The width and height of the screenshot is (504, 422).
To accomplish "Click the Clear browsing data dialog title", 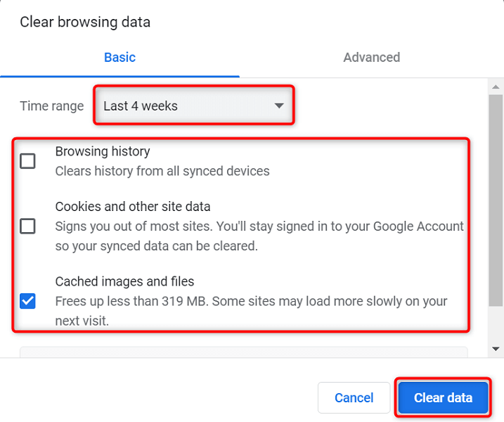I will (85, 22).
